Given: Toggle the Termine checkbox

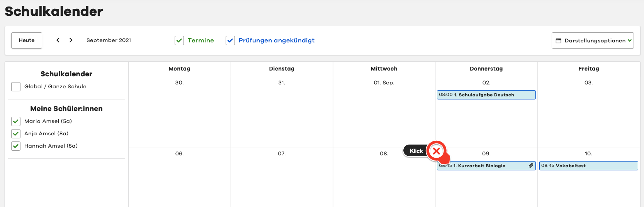Looking at the screenshot, I should click(x=179, y=40).
